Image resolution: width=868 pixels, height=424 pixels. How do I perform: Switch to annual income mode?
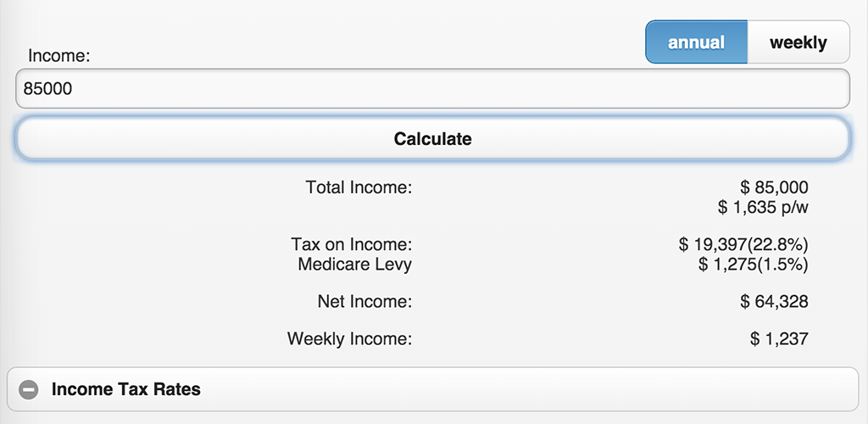point(696,42)
